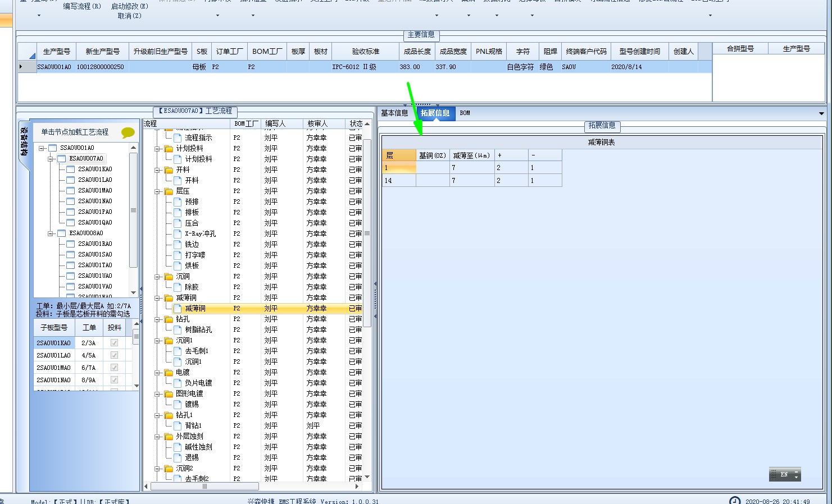Click 启动修改(E) toolbar button
This screenshot has width=832, height=504.
130,6
